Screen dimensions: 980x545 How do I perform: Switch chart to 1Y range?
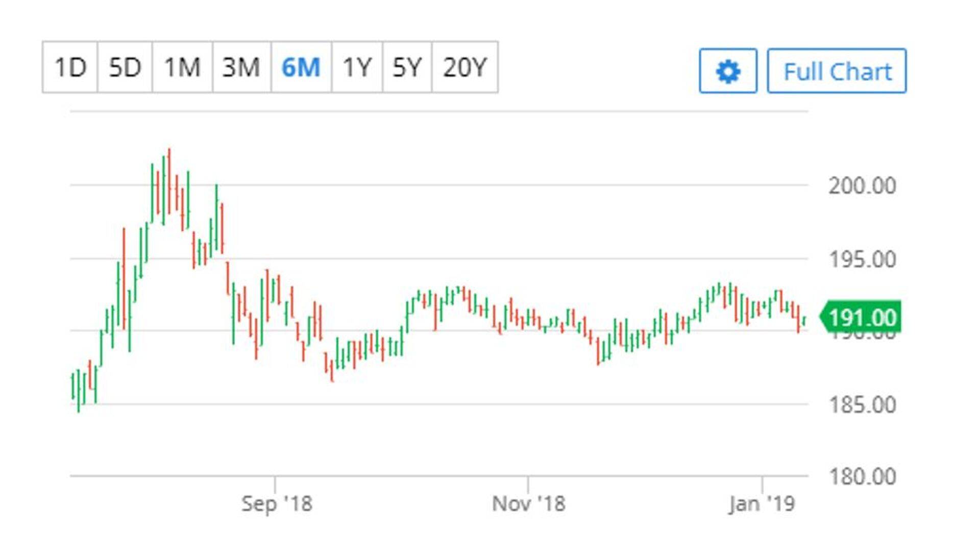(x=357, y=67)
